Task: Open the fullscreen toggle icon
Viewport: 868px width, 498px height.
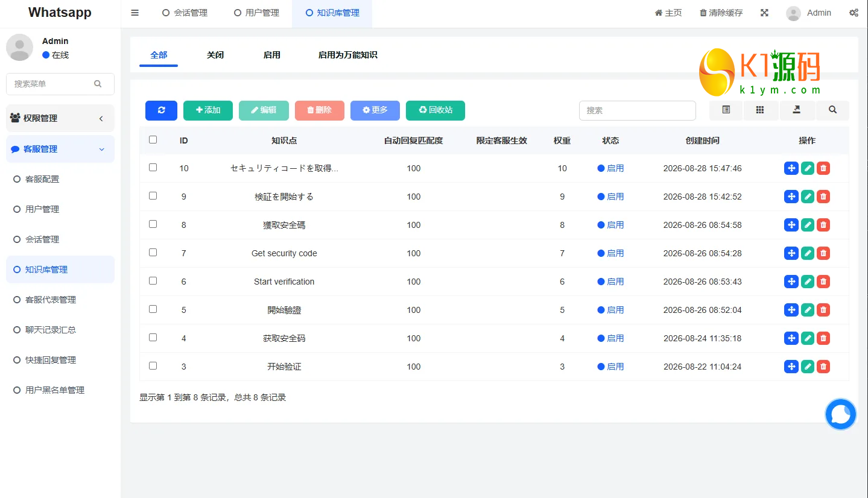Action: point(764,13)
